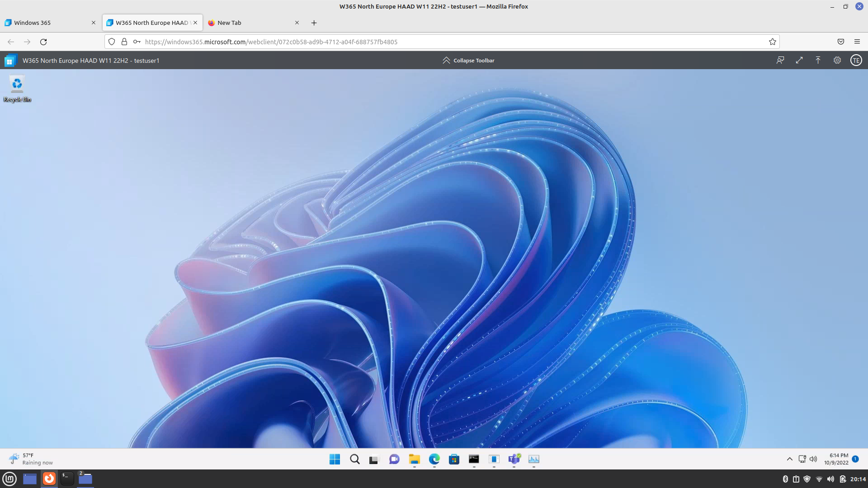The width and height of the screenshot is (868, 488).
Task: Open the Task Manager graph icon on the taskbar
Action: point(534,460)
